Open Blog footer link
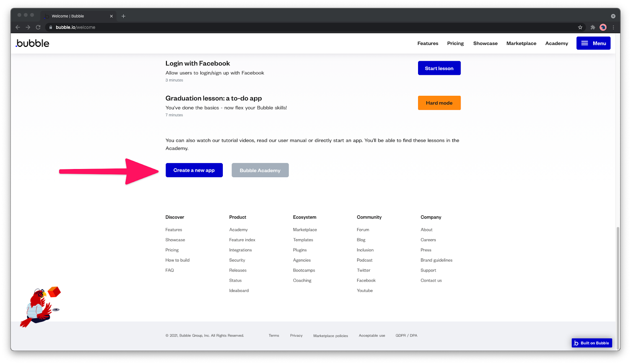 pyautogui.click(x=361, y=240)
